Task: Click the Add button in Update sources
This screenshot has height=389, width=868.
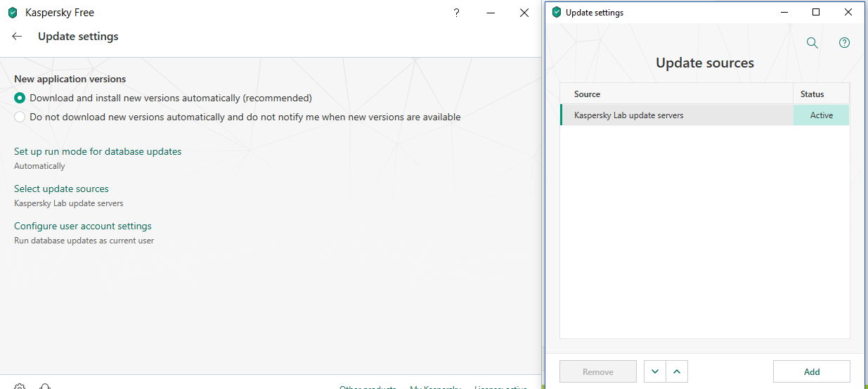Action: (812, 371)
